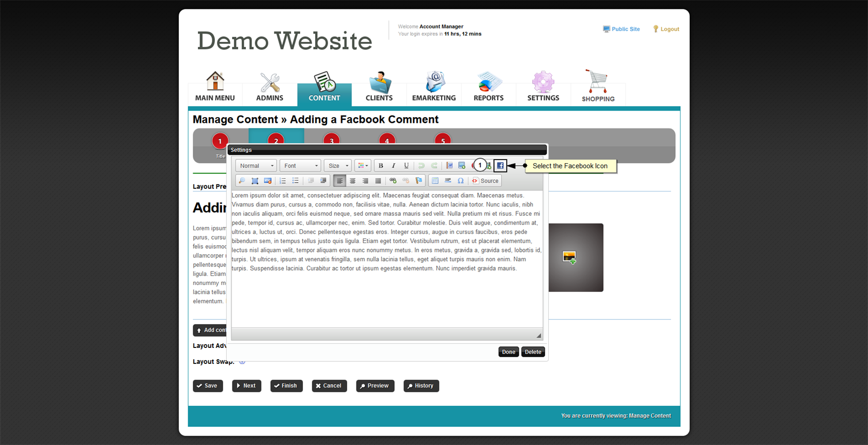Image resolution: width=868 pixels, height=445 pixels.
Task: Insert a numbered list
Action: point(283,181)
